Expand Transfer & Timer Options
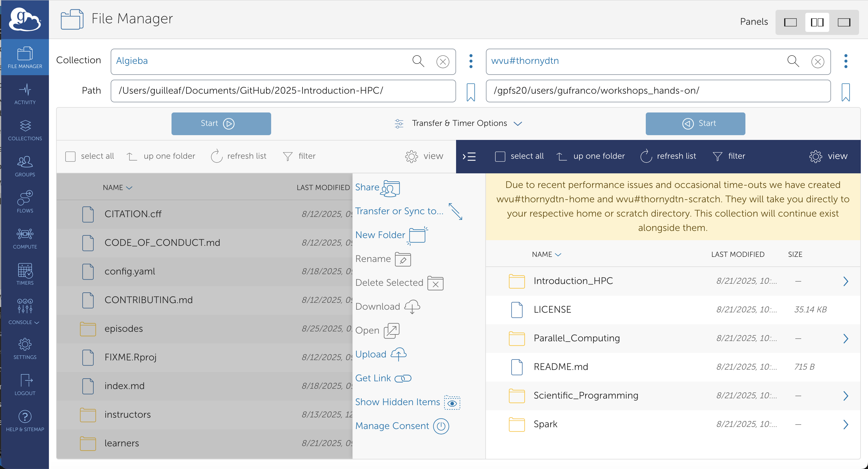868x469 pixels. [458, 123]
